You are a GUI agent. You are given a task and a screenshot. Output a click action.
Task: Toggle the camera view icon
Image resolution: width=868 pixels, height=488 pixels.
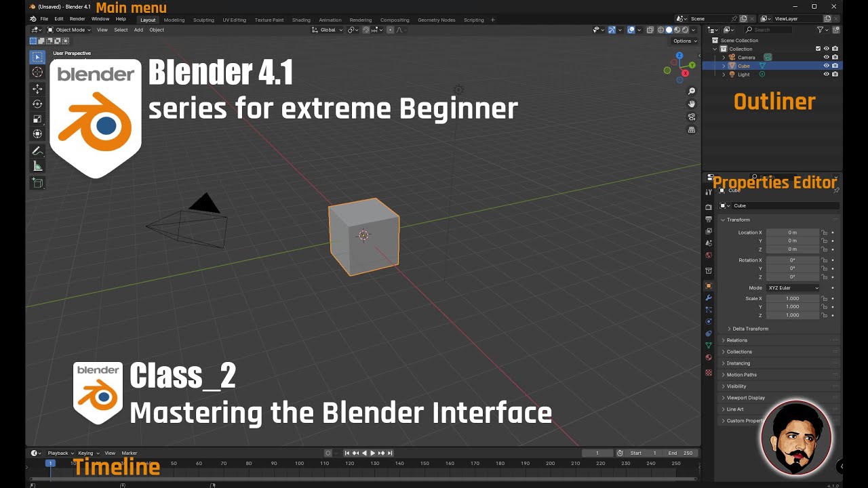point(692,117)
